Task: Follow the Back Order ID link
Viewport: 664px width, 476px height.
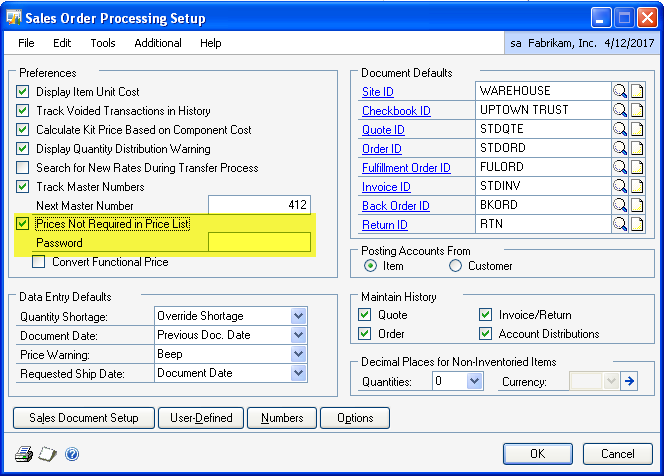Action: coord(396,206)
